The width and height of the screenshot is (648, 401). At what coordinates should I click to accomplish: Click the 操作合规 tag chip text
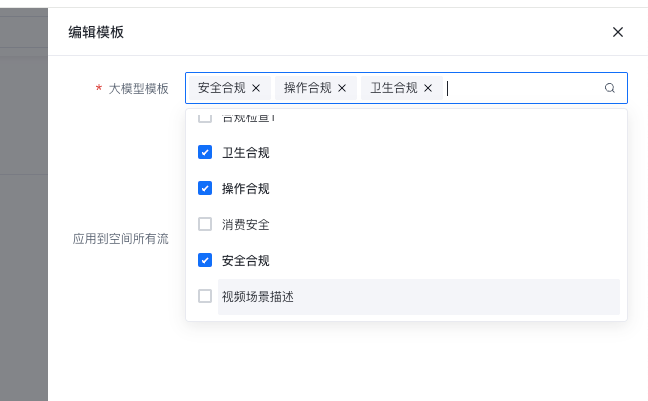[308, 88]
